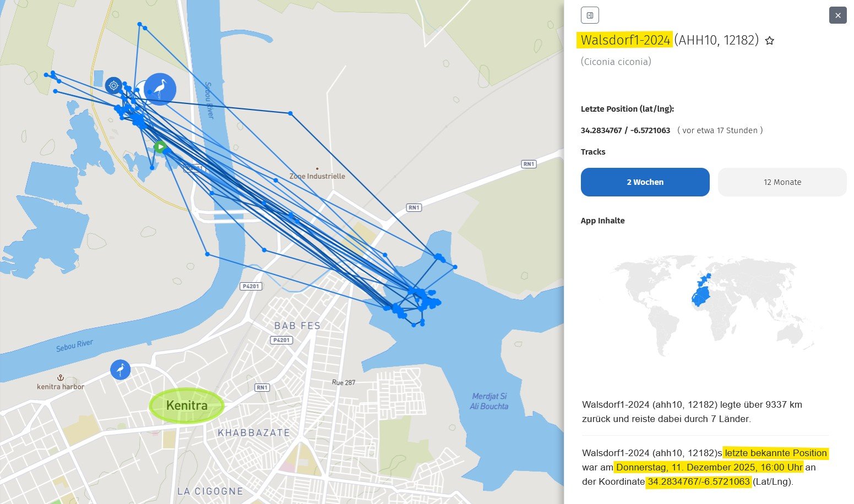The height and width of the screenshot is (504, 854).
Task: Click the Walsdorf1-2024 title heading
Action: [x=625, y=40]
